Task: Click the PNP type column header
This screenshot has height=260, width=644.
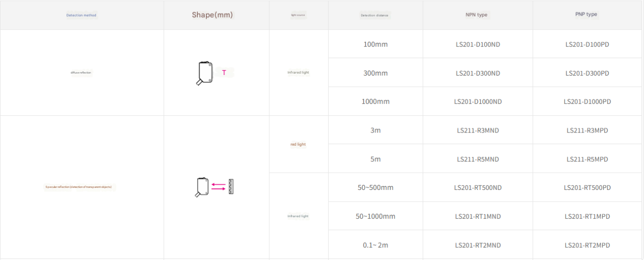Action: pyautogui.click(x=586, y=14)
